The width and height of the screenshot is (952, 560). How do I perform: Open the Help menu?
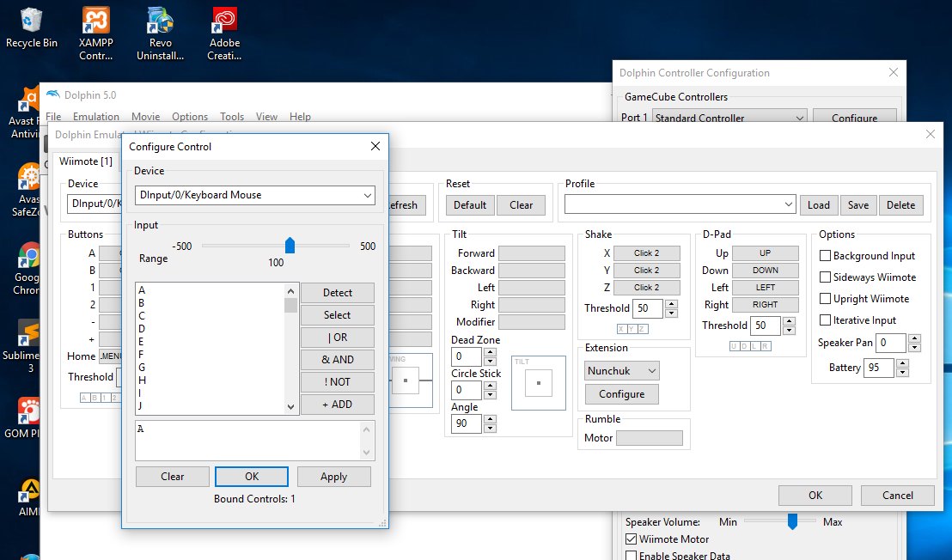pyautogui.click(x=300, y=117)
